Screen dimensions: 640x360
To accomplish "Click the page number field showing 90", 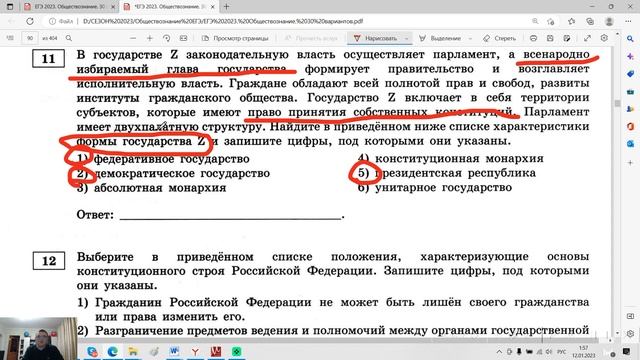I will pos(30,38).
